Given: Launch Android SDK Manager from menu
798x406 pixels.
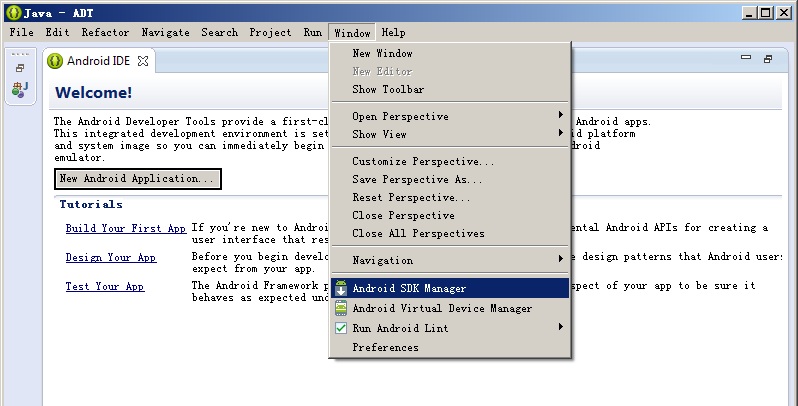Looking at the screenshot, I should pyautogui.click(x=450, y=288).
